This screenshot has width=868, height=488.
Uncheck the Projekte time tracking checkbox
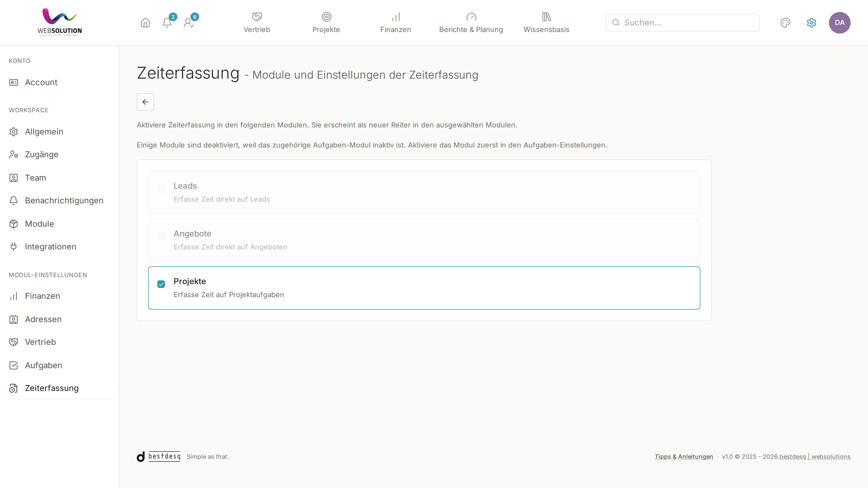pyautogui.click(x=161, y=284)
